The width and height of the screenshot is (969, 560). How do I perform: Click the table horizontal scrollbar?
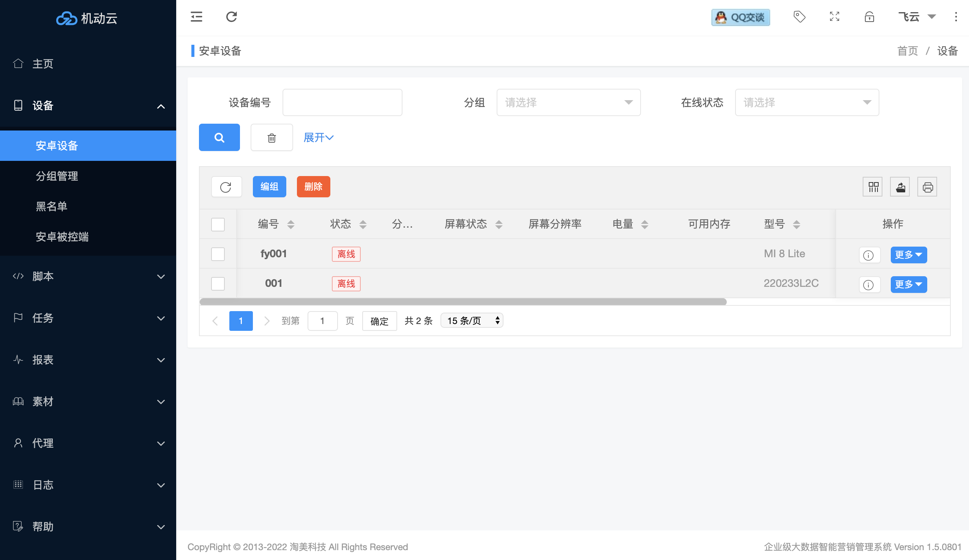463,302
